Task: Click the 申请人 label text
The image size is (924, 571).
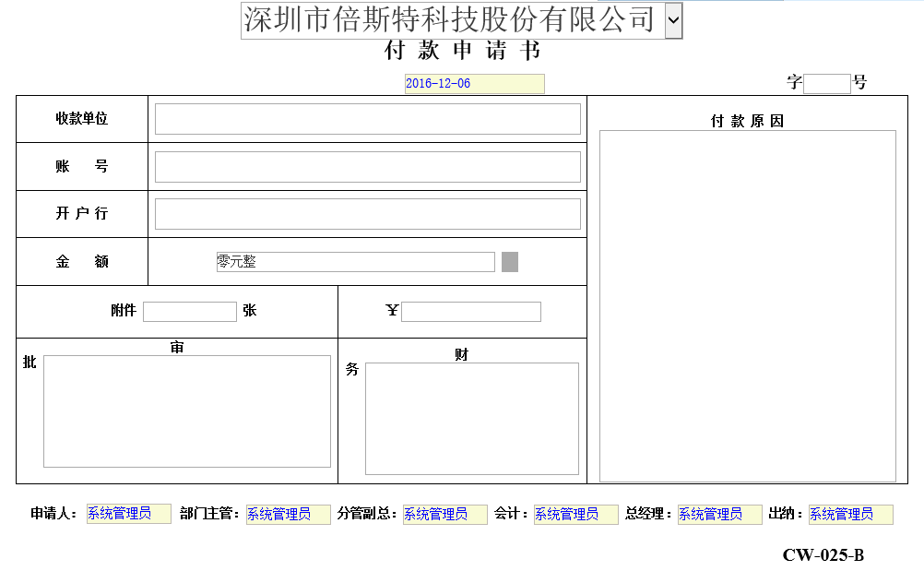Action: pos(53,514)
